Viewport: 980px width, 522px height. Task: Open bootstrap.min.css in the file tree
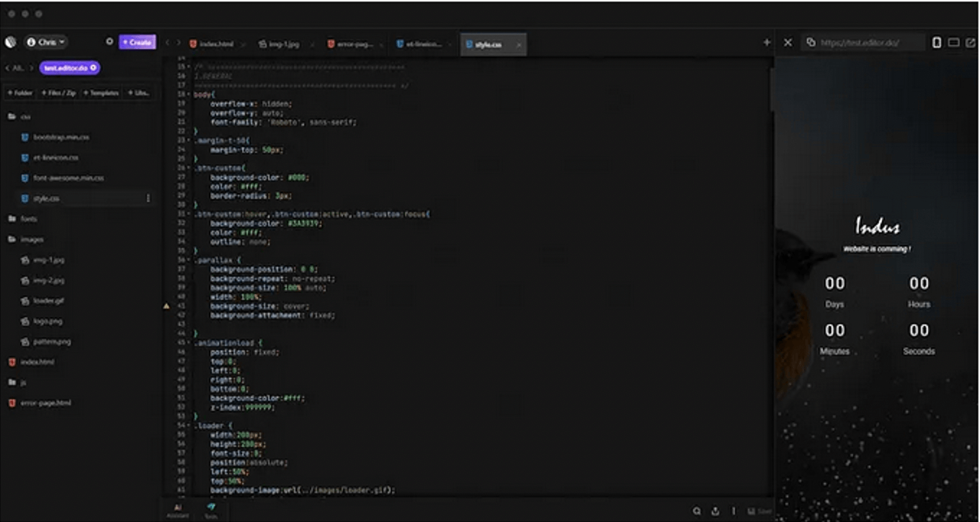point(55,137)
